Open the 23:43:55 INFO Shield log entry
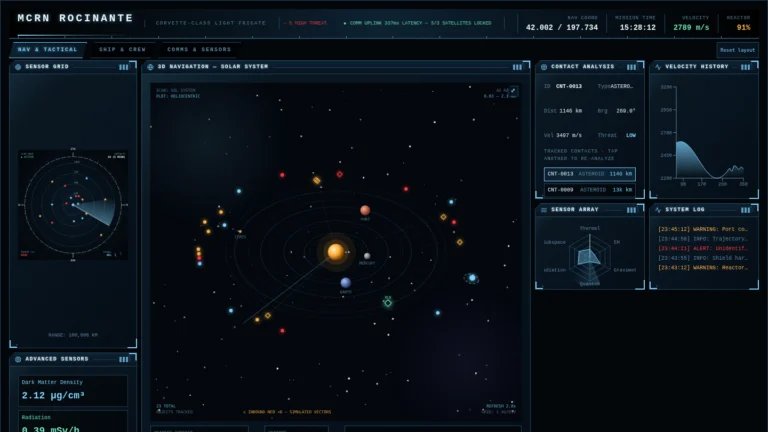The height and width of the screenshot is (432, 768). (703, 258)
